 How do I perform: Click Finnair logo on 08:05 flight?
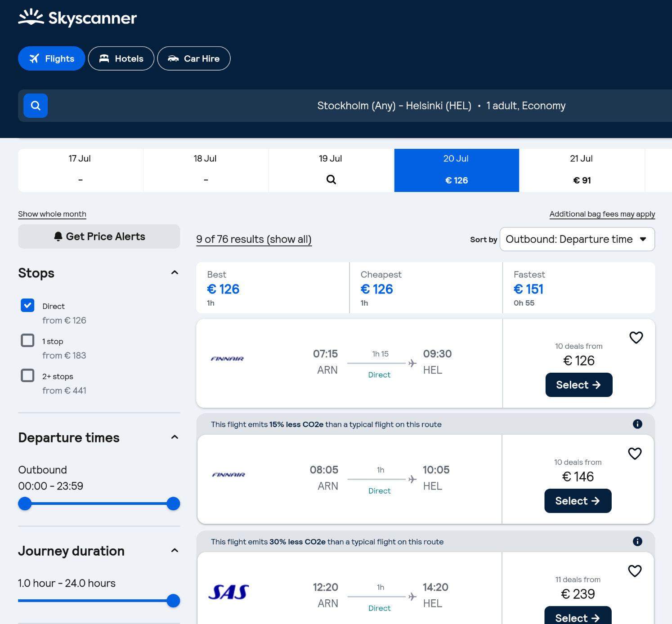[228, 475]
